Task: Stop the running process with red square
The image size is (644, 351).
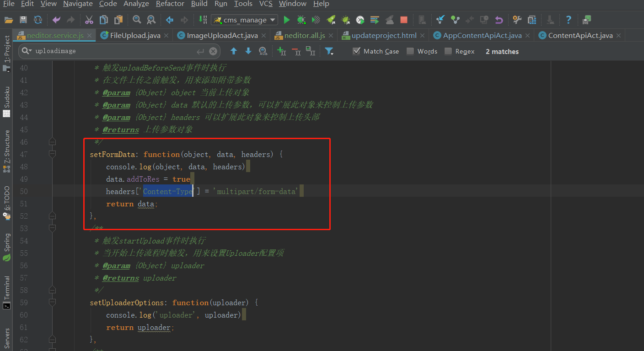Action: [x=404, y=20]
